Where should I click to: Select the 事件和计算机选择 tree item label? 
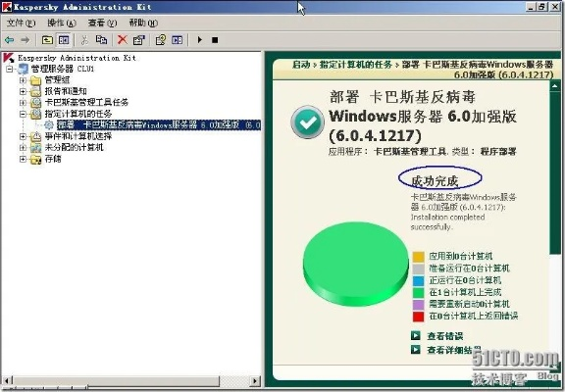pyautogui.click(x=78, y=136)
